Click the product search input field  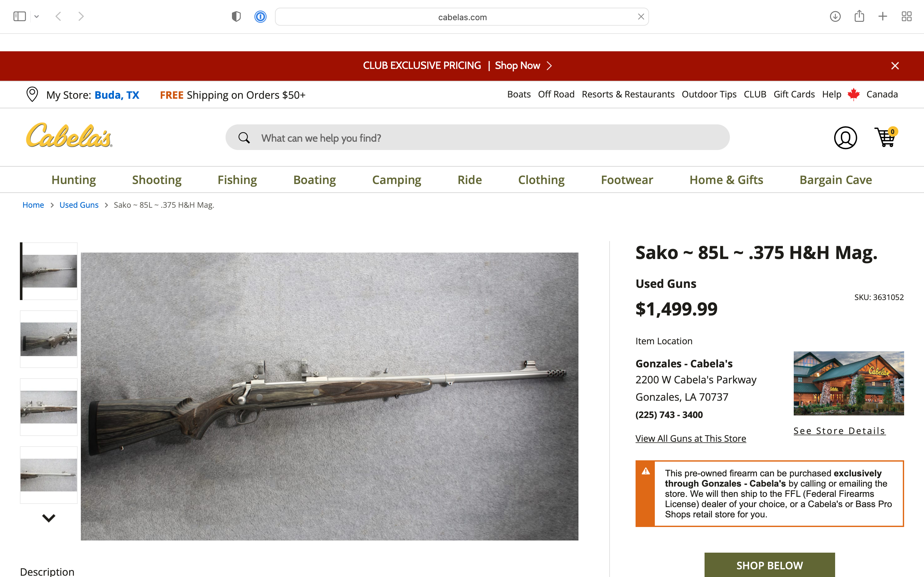(x=477, y=138)
